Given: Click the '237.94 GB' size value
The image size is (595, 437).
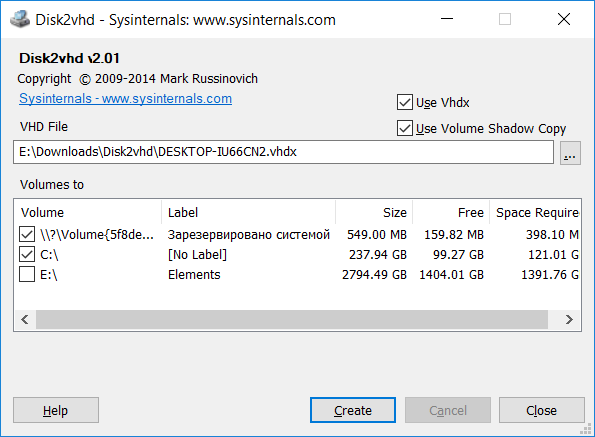Looking at the screenshot, I should (x=378, y=254).
